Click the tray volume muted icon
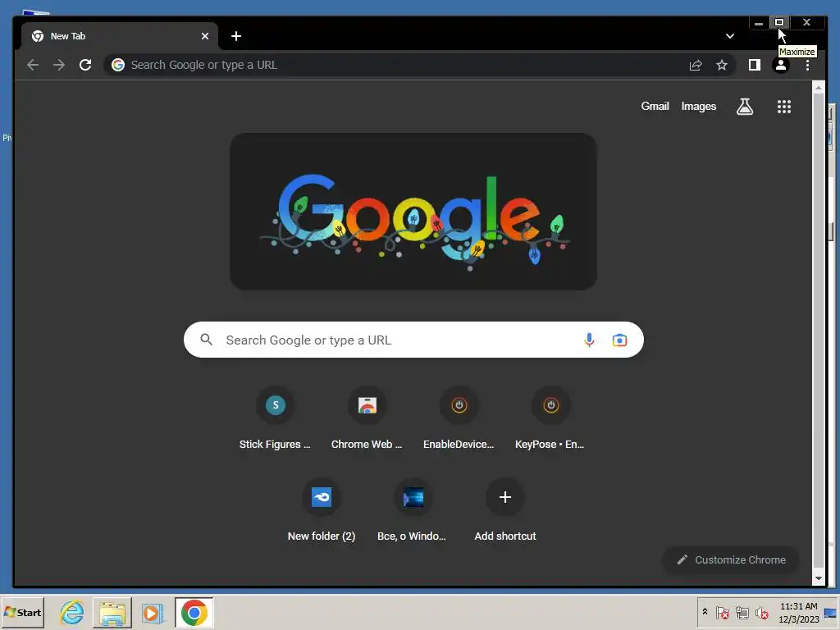The image size is (840, 630). tap(761, 612)
